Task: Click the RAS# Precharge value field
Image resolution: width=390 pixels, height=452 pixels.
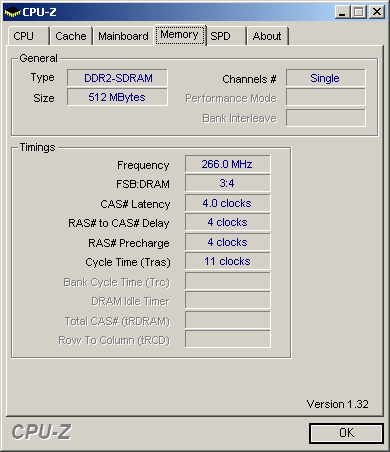Action: point(228,242)
